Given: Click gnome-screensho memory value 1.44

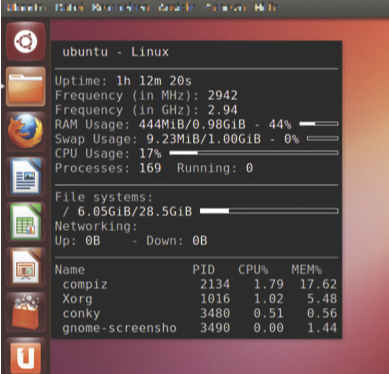Looking at the screenshot, I should click(x=322, y=328).
